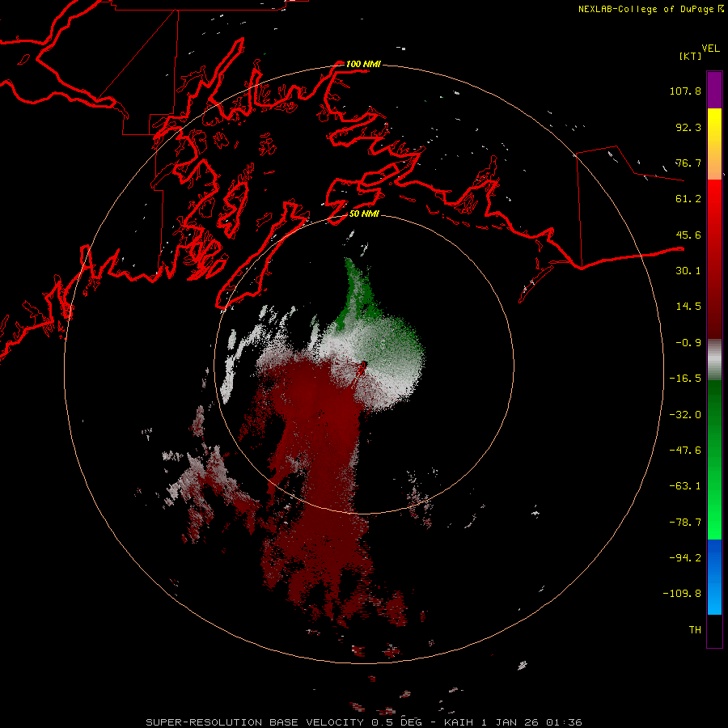Screen dimensions: 728x728
Task: Click the 100 NMI range ring label
Action: 363,64
